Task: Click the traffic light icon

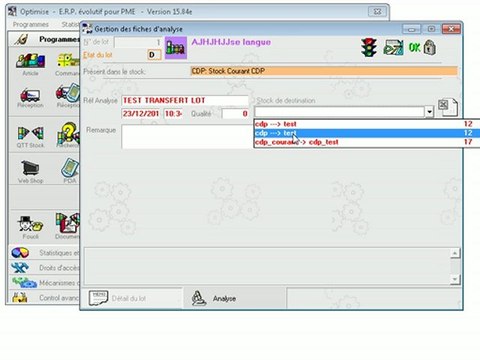Action: click(x=369, y=48)
